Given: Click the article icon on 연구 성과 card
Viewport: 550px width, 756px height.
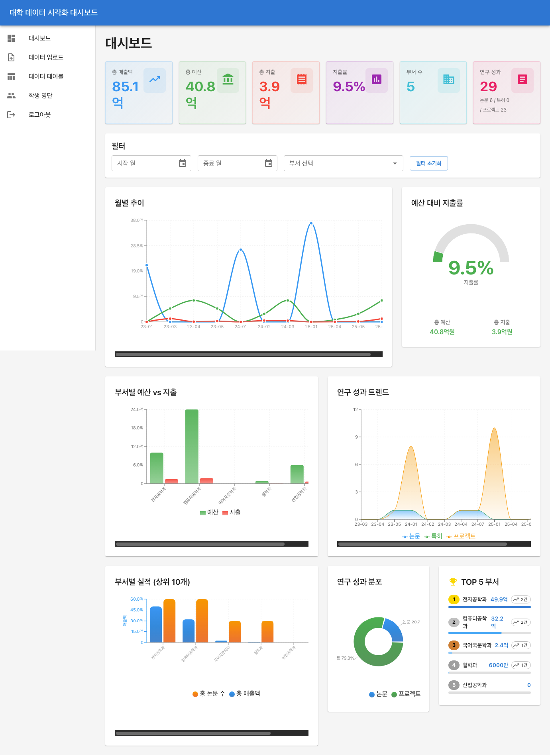Looking at the screenshot, I should (522, 80).
